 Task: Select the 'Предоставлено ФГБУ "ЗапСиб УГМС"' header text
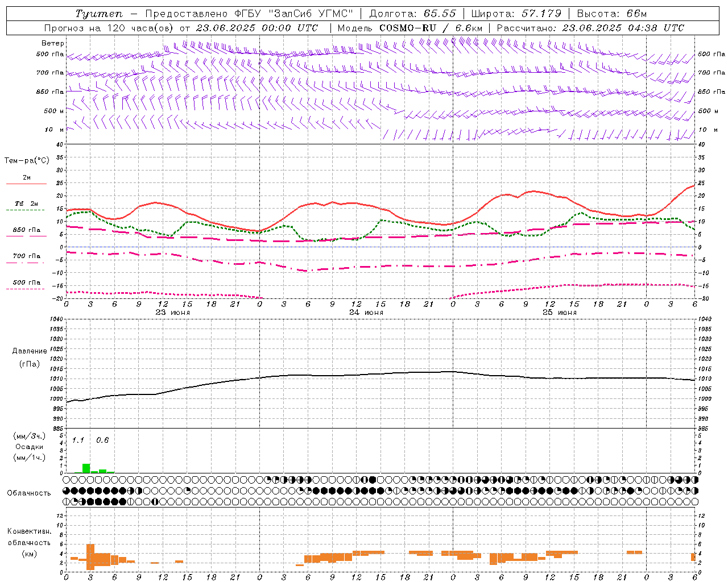(249, 14)
